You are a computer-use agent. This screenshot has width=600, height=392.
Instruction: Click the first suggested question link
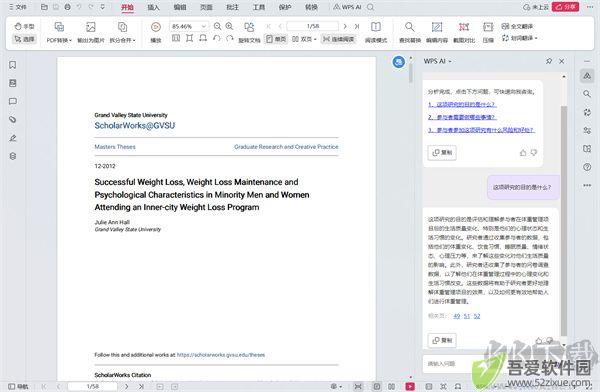[462, 105]
